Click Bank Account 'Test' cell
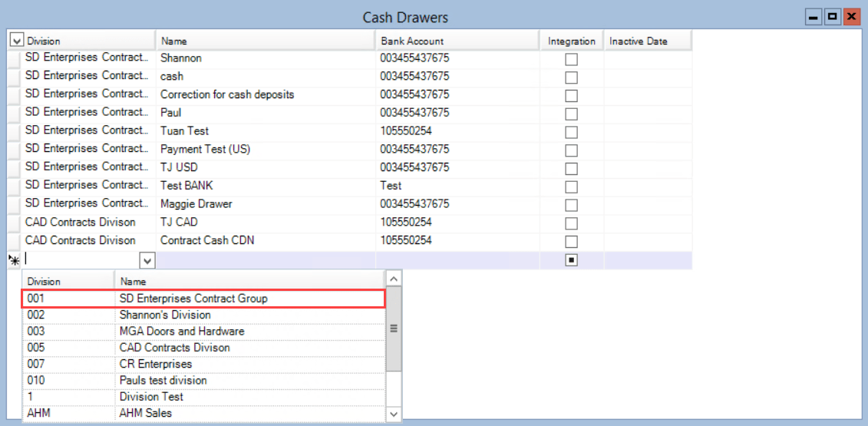Image resolution: width=868 pixels, height=426 pixels. pos(458,186)
